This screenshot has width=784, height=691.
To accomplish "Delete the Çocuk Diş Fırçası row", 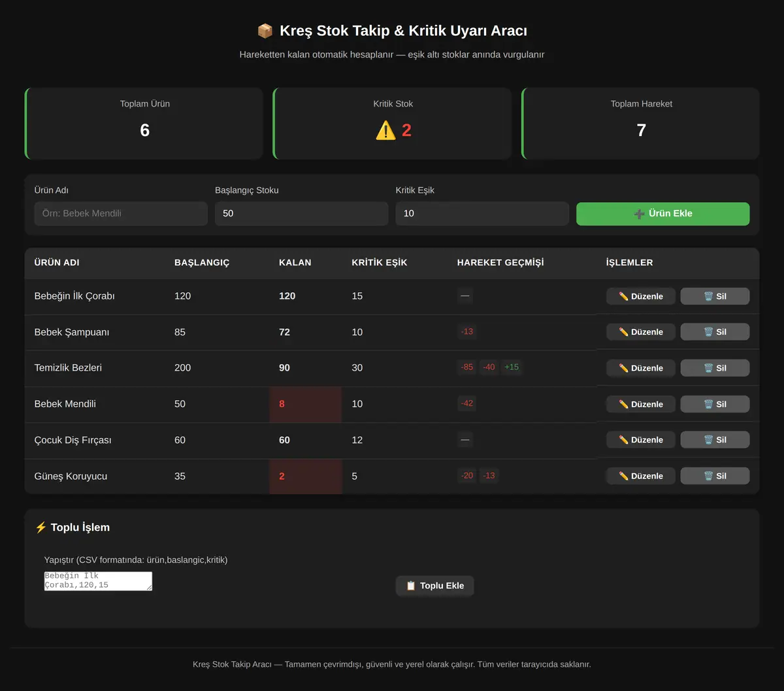I will (x=715, y=440).
